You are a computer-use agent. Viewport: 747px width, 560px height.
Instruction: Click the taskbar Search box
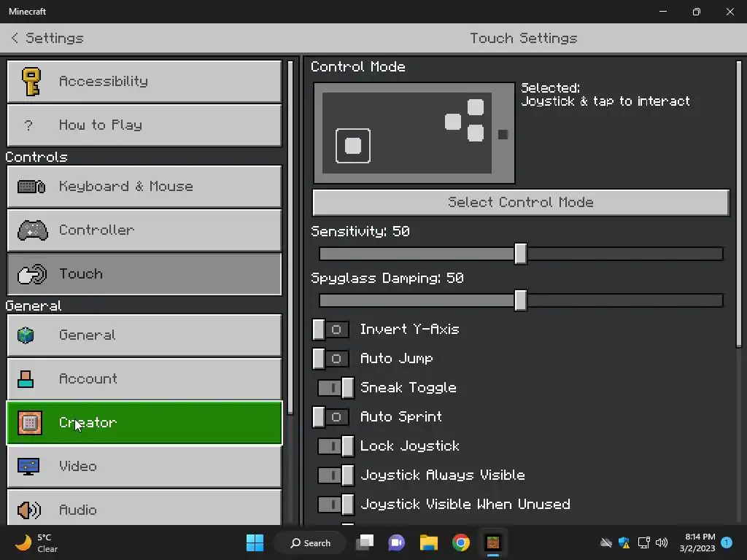(310, 542)
